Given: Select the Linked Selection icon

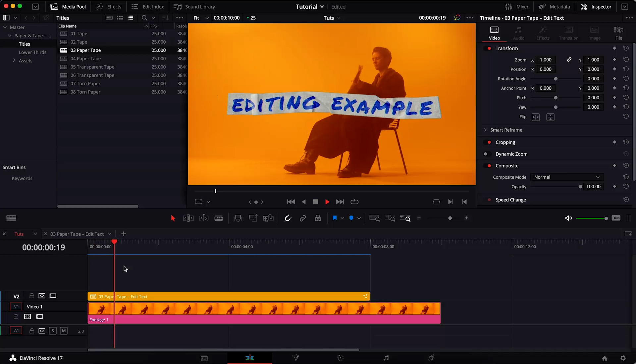Looking at the screenshot, I should pos(303,218).
